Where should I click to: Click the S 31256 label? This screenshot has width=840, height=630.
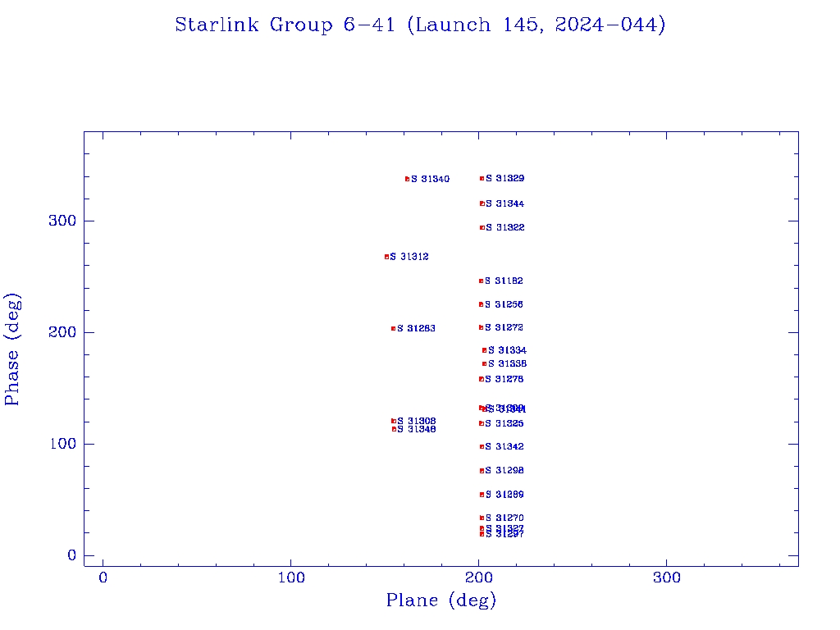504,305
